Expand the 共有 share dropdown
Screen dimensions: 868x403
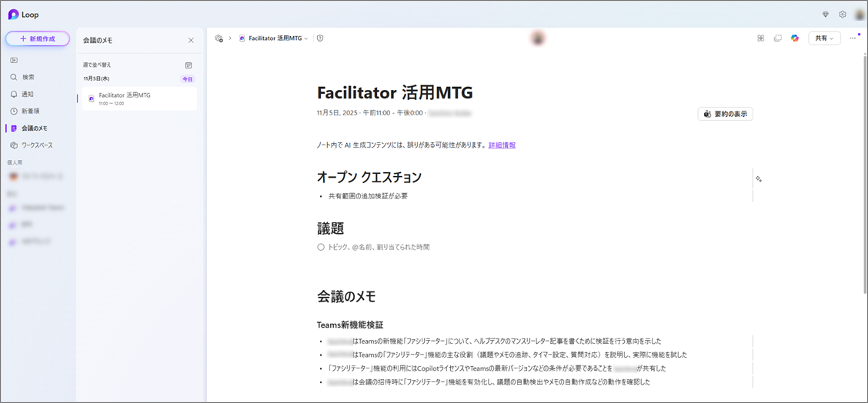[824, 38]
